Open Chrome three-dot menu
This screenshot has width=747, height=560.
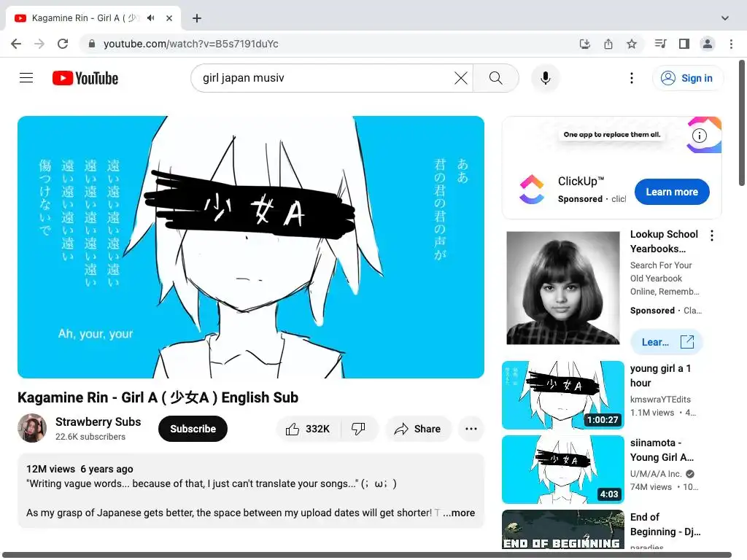[731, 44]
